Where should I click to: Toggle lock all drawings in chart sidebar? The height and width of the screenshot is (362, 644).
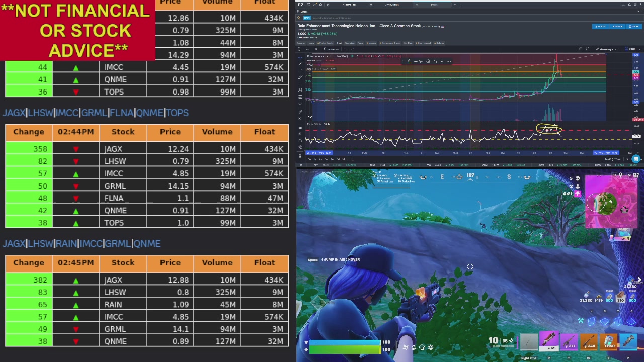pyautogui.click(x=300, y=140)
